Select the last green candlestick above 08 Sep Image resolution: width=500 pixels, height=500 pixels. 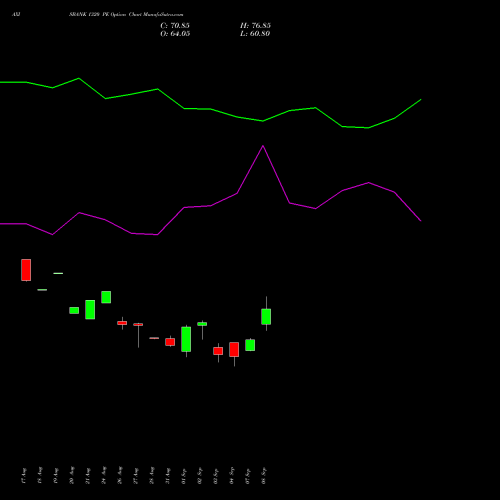pyautogui.click(x=266, y=317)
